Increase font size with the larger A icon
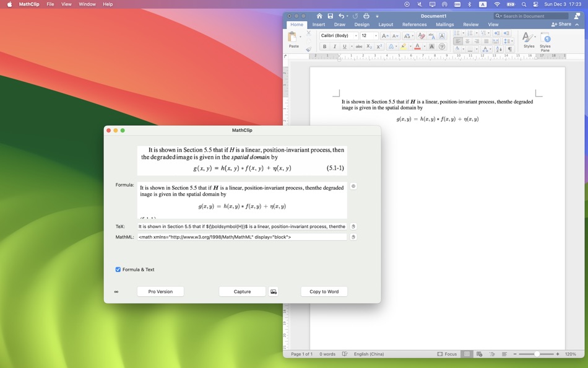Image resolution: width=588 pixels, height=368 pixels. point(385,36)
